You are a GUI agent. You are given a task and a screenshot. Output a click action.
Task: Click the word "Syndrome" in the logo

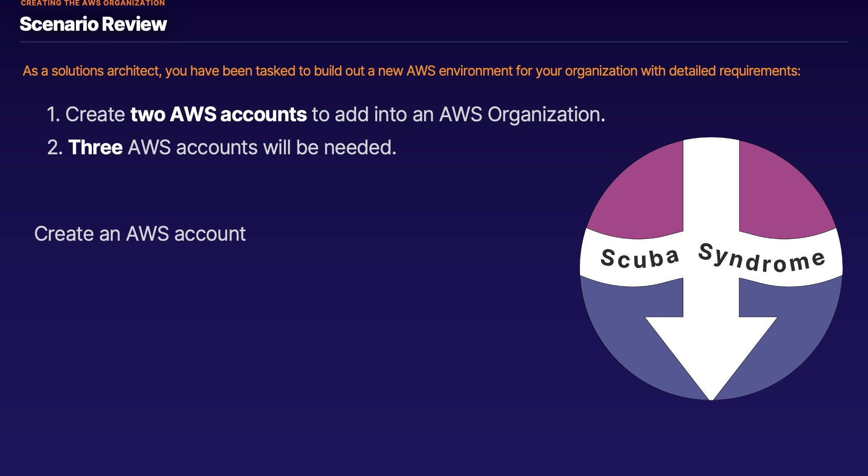point(762,259)
